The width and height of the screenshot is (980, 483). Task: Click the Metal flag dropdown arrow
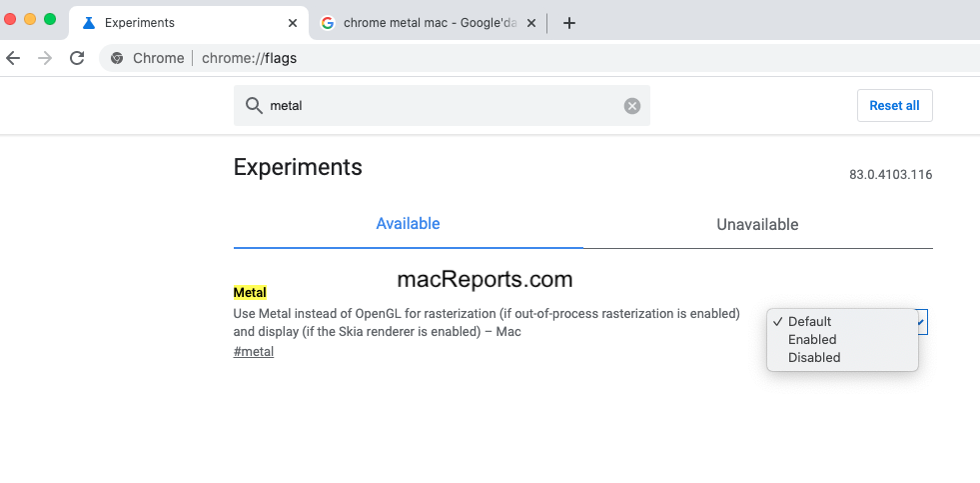922,322
